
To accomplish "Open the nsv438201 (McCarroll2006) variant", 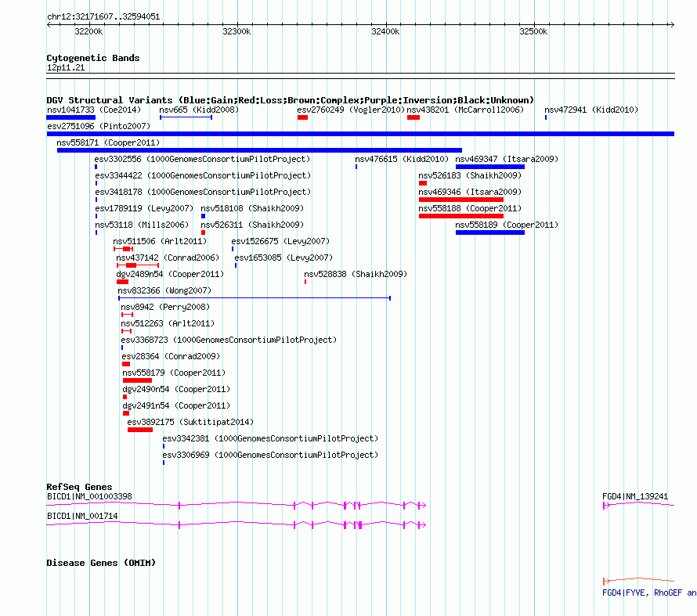I will [x=465, y=110].
